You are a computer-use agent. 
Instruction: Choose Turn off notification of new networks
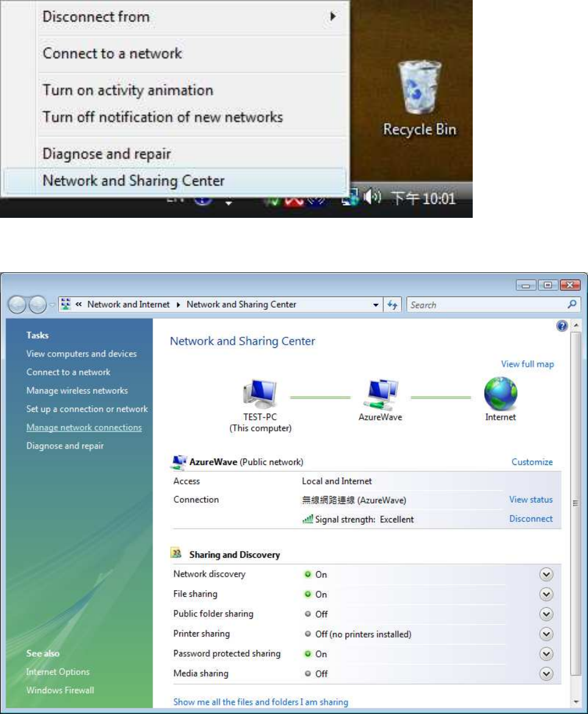tap(175, 117)
